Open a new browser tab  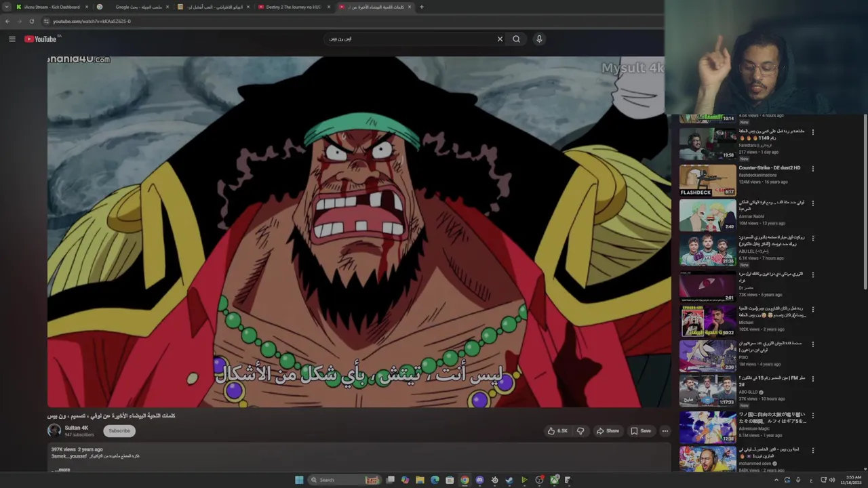pos(422,7)
